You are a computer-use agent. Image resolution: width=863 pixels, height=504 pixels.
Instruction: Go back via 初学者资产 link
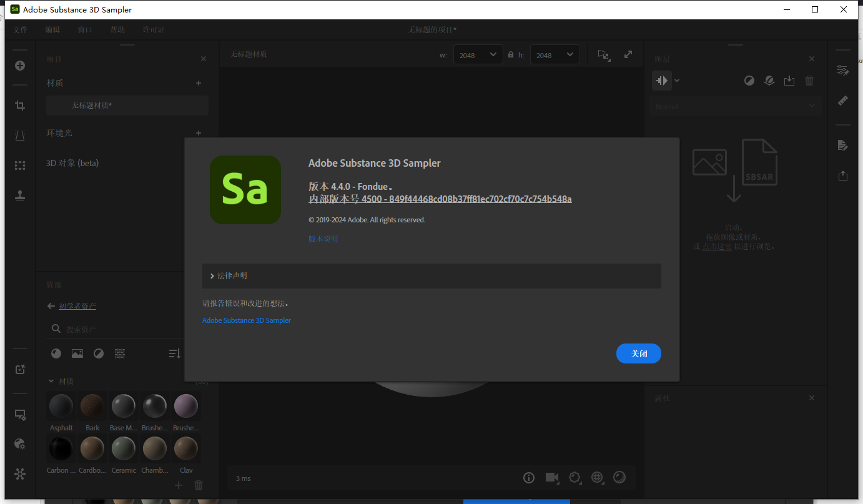(x=77, y=306)
